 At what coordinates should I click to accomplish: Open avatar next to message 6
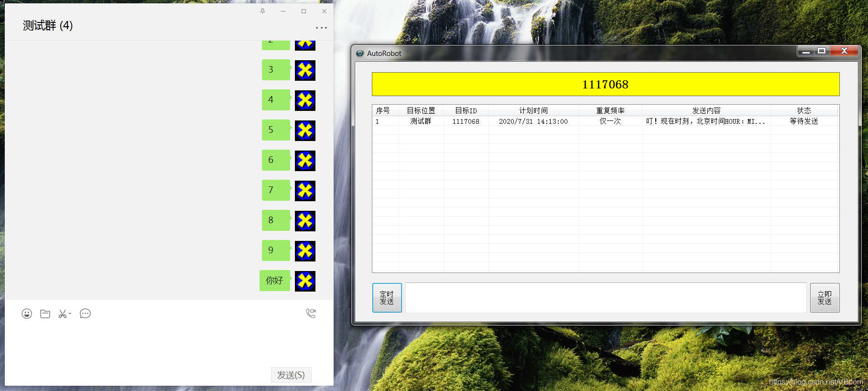point(305,161)
